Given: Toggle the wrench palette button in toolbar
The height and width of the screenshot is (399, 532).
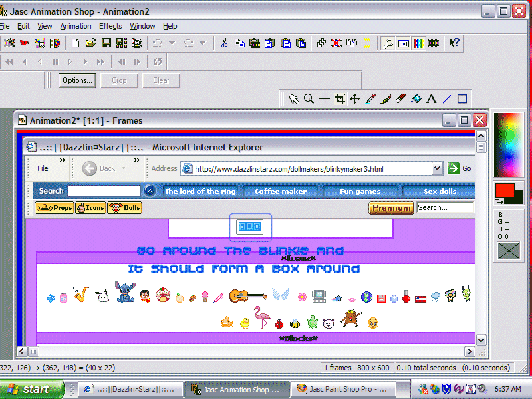Looking at the screenshot, I should tap(388, 43).
